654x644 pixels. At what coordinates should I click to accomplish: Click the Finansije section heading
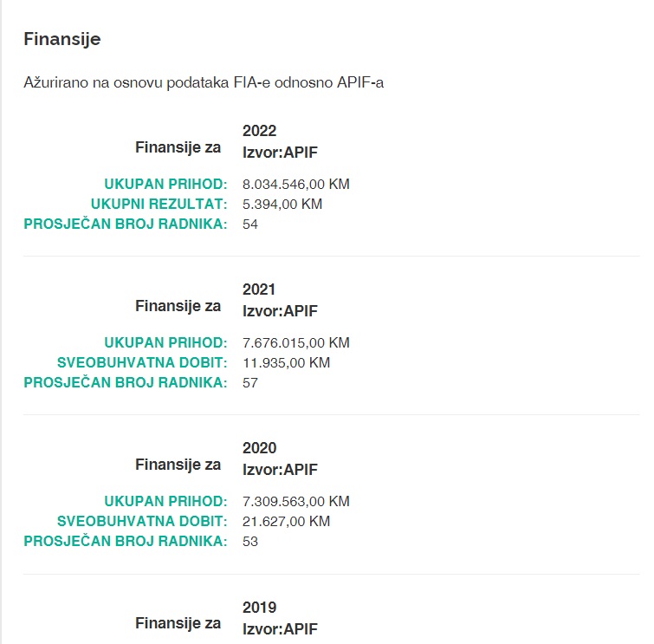pos(62,40)
